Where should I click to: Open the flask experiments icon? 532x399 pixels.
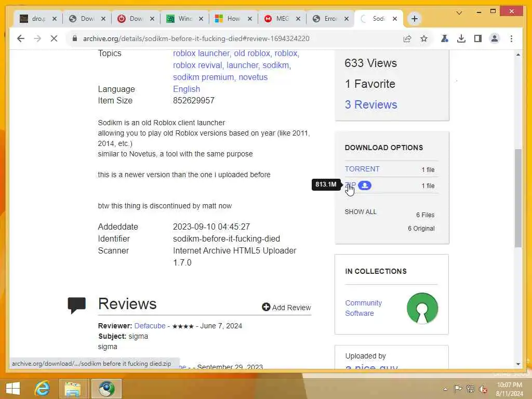tap(445, 38)
